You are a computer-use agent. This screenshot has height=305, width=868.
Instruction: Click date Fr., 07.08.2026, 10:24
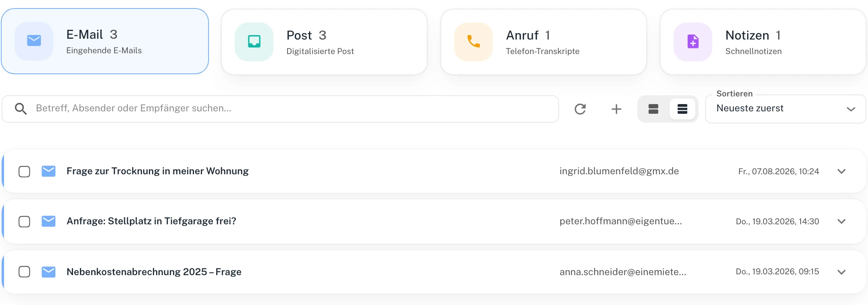tap(778, 171)
